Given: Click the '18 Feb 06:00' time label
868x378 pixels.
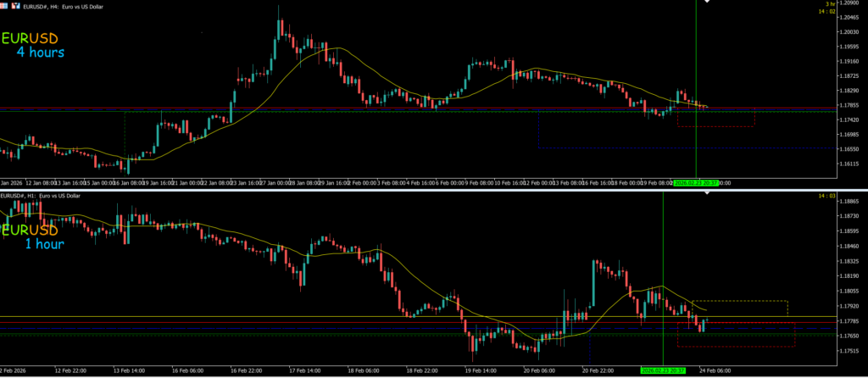Looking at the screenshot, I should (x=363, y=370).
